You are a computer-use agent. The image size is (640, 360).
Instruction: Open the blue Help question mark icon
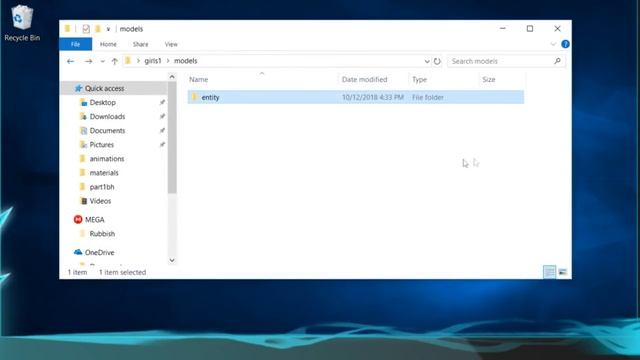coord(565,44)
